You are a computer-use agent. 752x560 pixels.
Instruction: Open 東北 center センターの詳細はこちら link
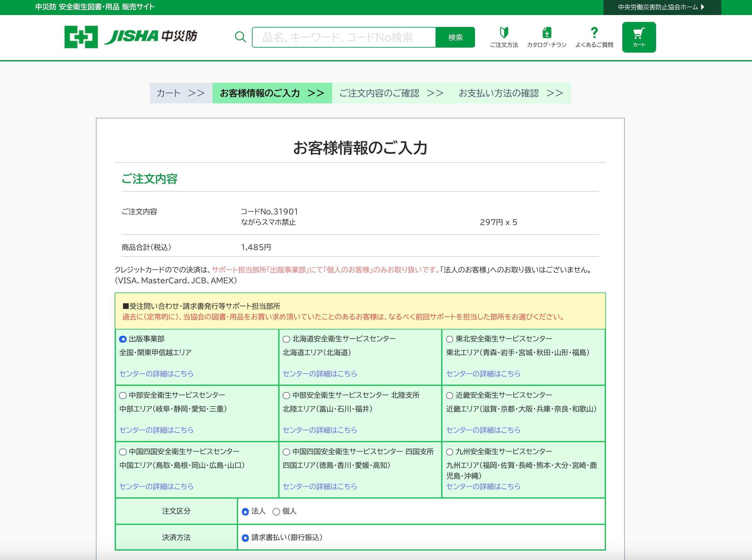tap(483, 374)
